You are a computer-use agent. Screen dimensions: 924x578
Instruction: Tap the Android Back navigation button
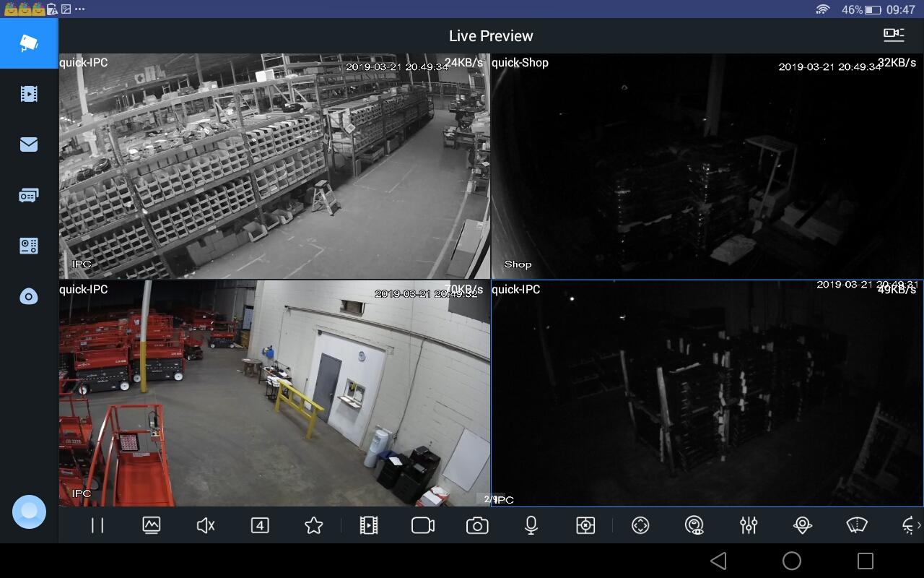point(719,560)
